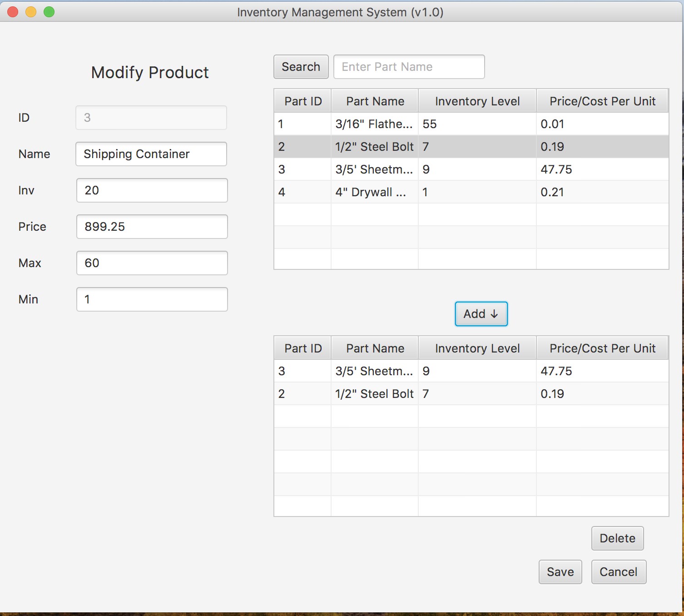This screenshot has height=616, width=684.
Task: Sort upper table by Part Name header
Action: [x=375, y=101]
